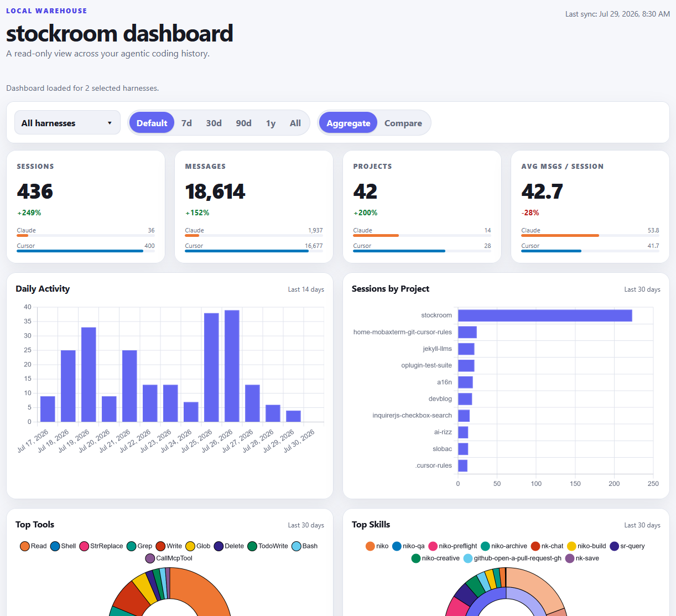Click the stockroom bar in Sessions by Project
Screen dimensions: 676x616
point(545,315)
